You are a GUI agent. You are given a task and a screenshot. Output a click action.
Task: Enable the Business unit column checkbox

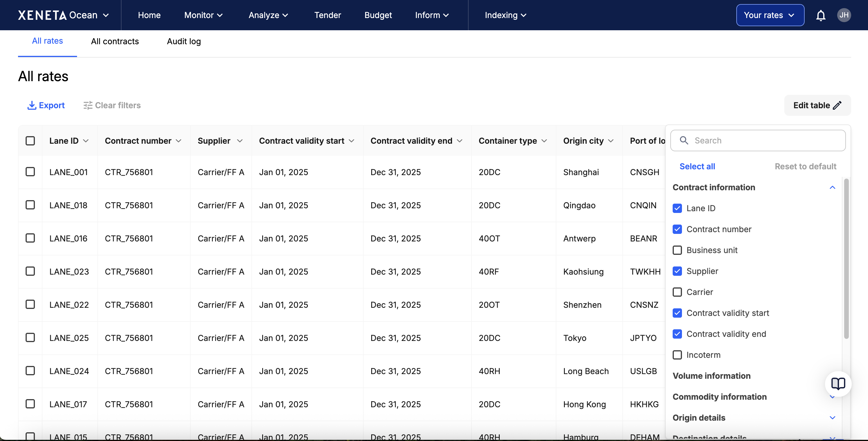pos(677,250)
